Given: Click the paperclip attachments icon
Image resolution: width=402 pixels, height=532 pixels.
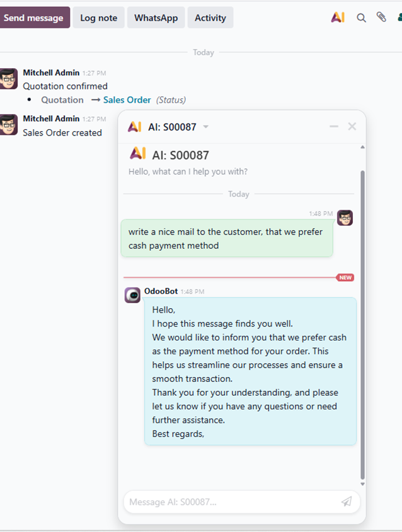Looking at the screenshot, I should click(381, 18).
